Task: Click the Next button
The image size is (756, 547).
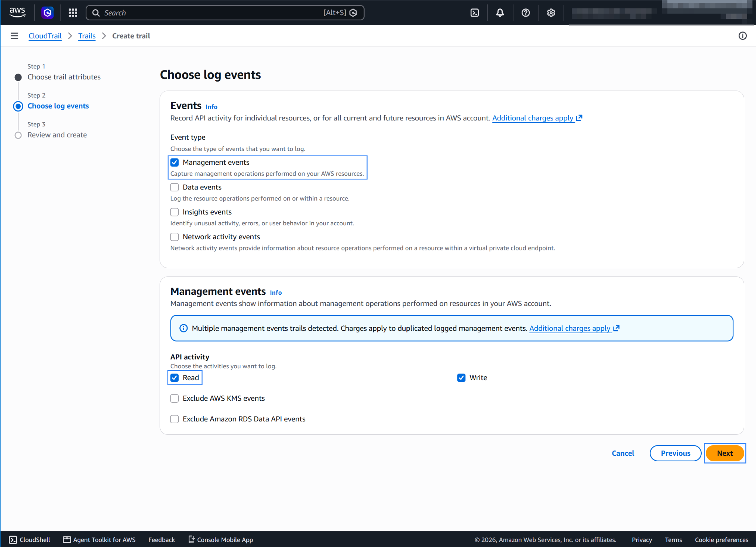Action: click(725, 453)
